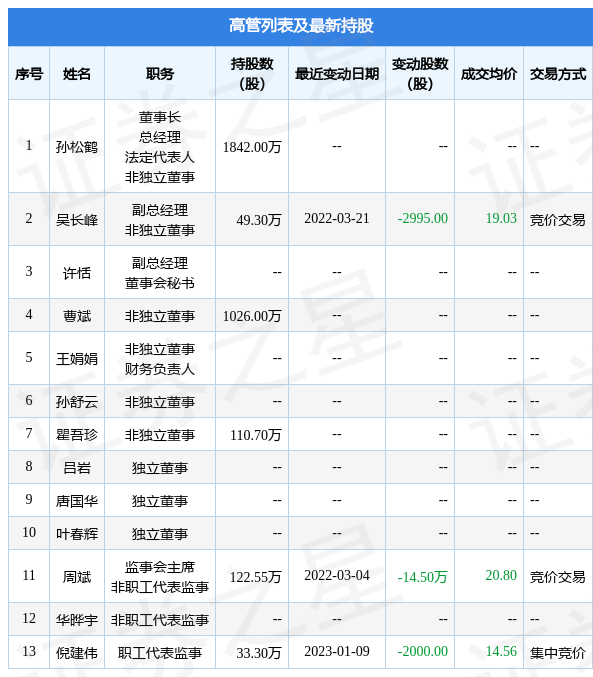The image size is (593, 677).
Task: Click the date 2023-01-09
Action: 337,652
